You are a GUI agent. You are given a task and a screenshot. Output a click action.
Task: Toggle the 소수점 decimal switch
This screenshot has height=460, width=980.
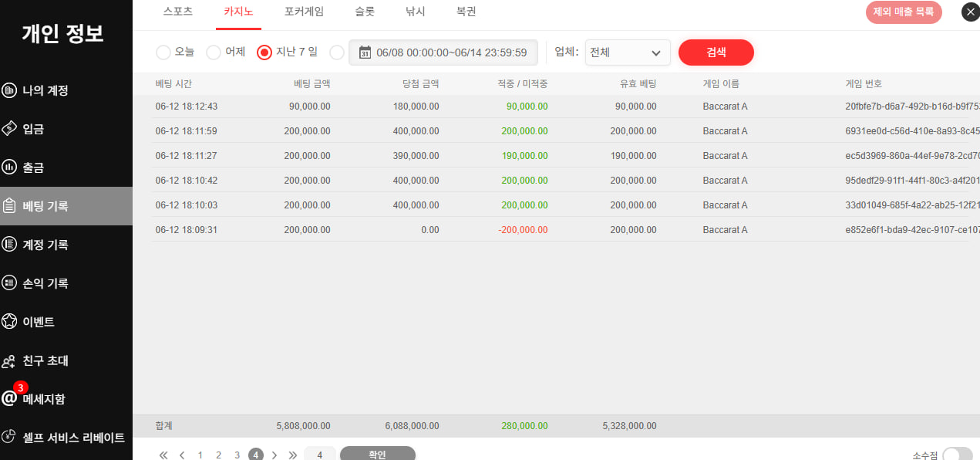coord(957,455)
